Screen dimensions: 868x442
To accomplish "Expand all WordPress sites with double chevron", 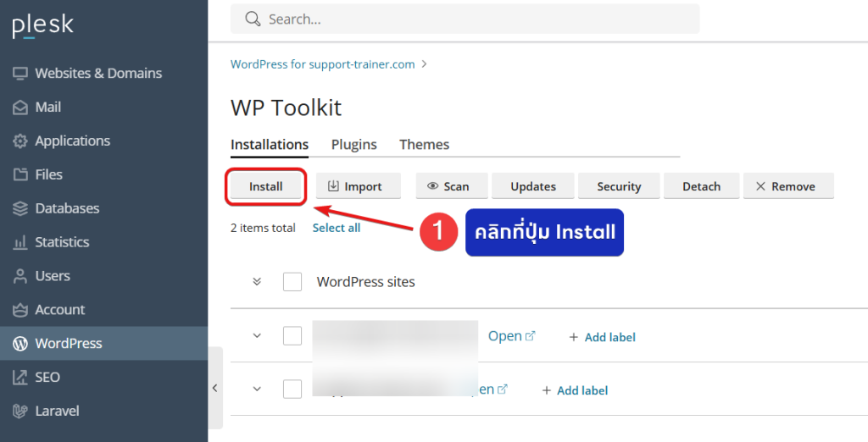I will (x=257, y=282).
